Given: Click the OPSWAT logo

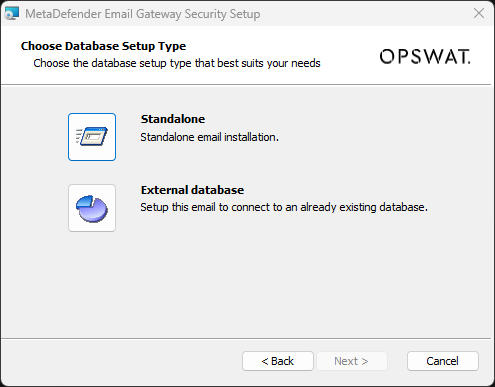Looking at the screenshot, I should 425,56.
